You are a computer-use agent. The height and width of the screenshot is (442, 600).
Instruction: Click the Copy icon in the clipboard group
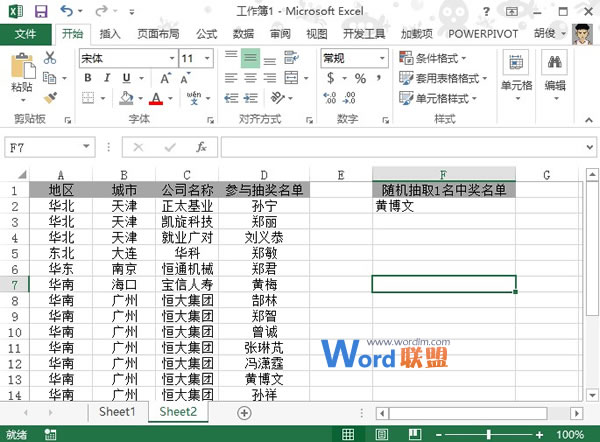point(49,78)
